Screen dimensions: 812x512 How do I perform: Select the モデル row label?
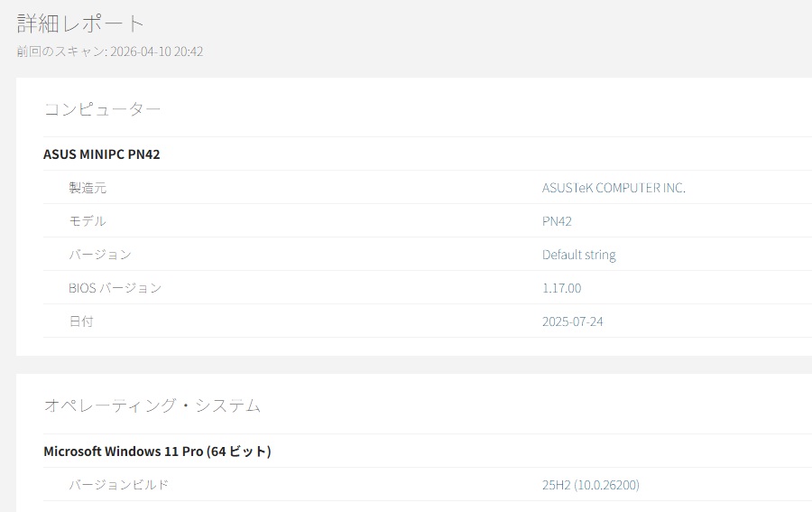coord(88,221)
